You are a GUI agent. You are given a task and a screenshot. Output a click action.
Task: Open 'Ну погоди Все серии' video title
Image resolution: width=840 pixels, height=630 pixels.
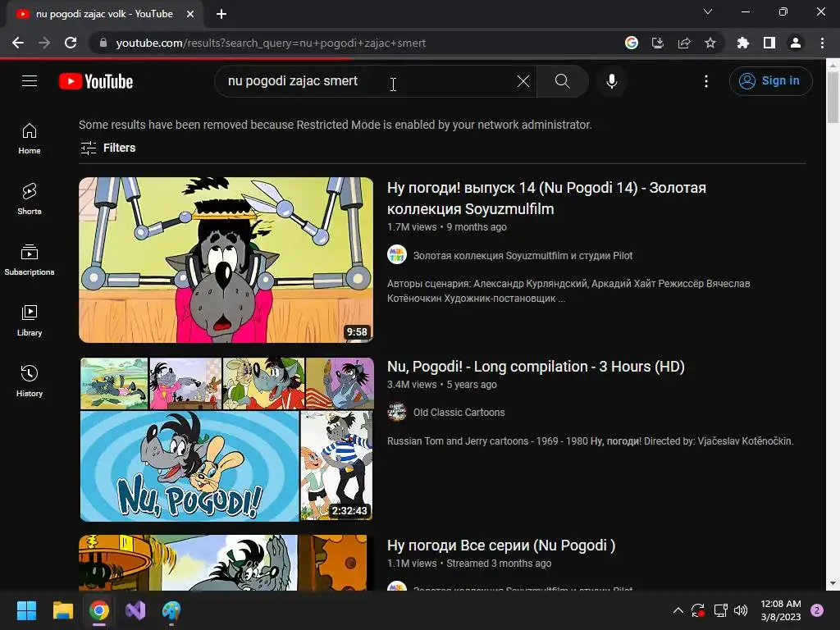click(501, 546)
